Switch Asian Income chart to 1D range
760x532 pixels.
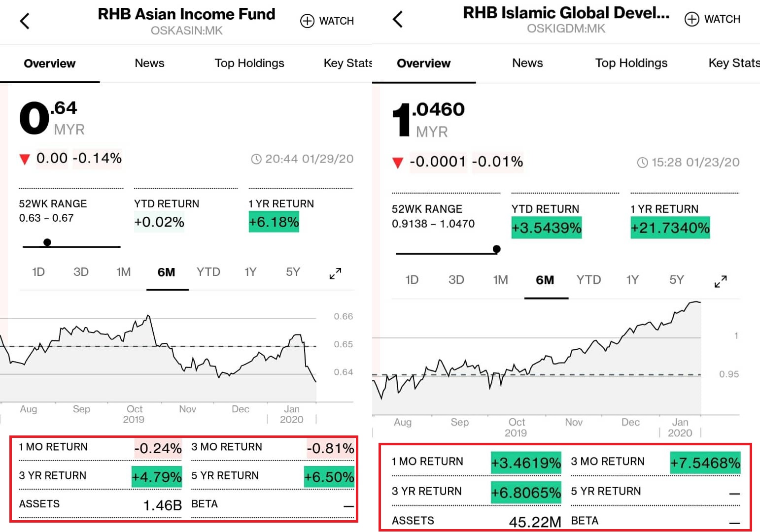38,272
